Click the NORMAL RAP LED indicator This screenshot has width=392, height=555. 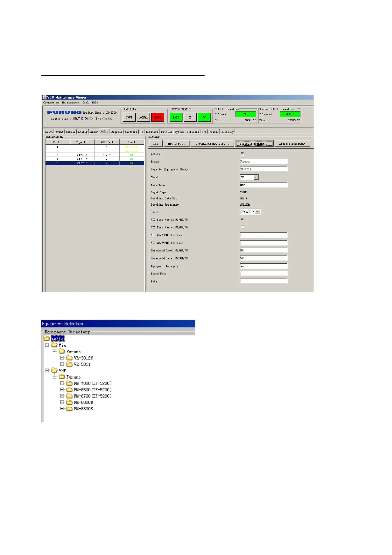[143, 117]
